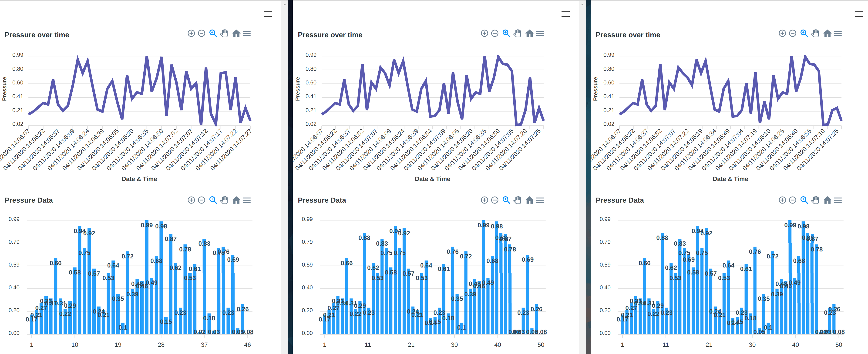Screen dimensions: 868x354
Task: Zoom in on right panel's Pressure over time chart
Action: pyautogui.click(x=782, y=33)
